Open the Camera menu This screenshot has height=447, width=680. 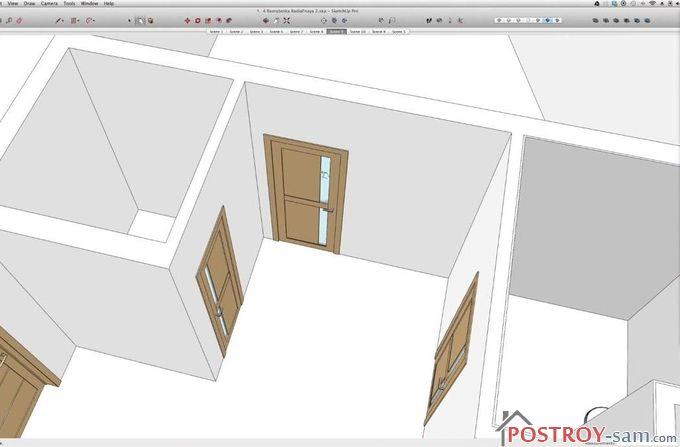tap(48, 4)
